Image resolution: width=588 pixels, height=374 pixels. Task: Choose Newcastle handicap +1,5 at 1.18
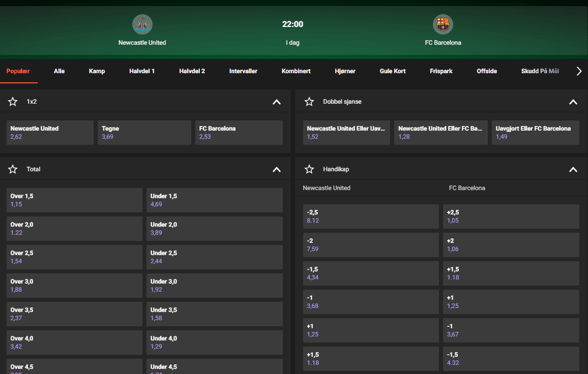click(371, 359)
